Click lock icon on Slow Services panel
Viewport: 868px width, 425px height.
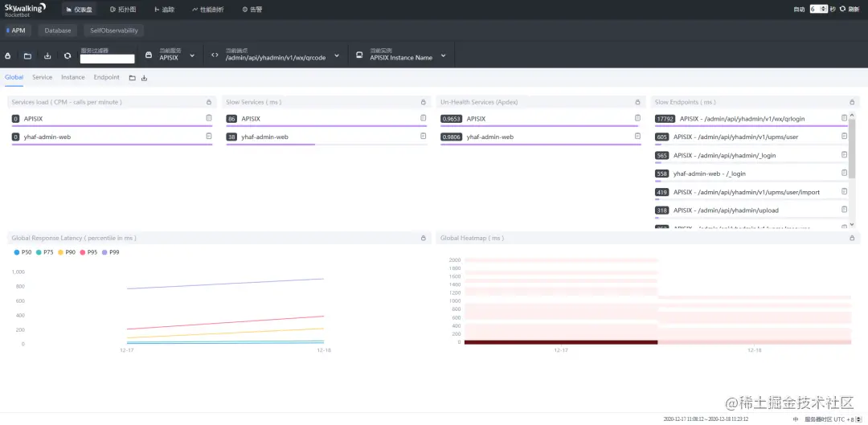423,102
